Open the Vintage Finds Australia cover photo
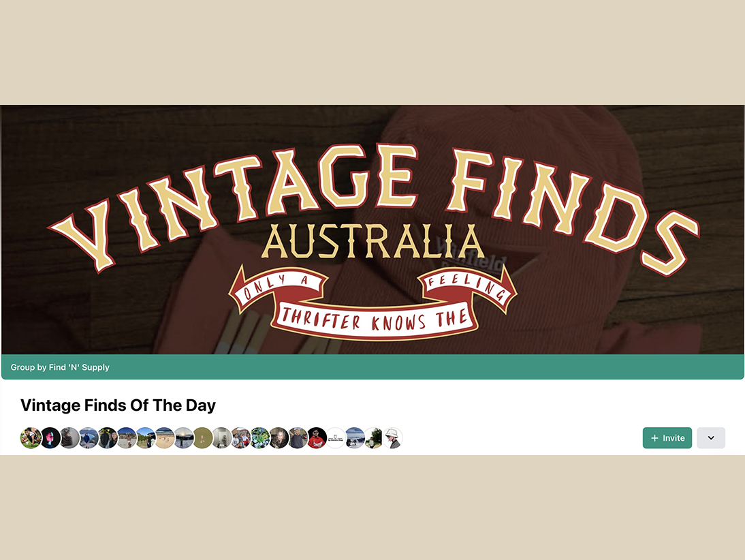The height and width of the screenshot is (560, 745). pyautogui.click(x=372, y=229)
